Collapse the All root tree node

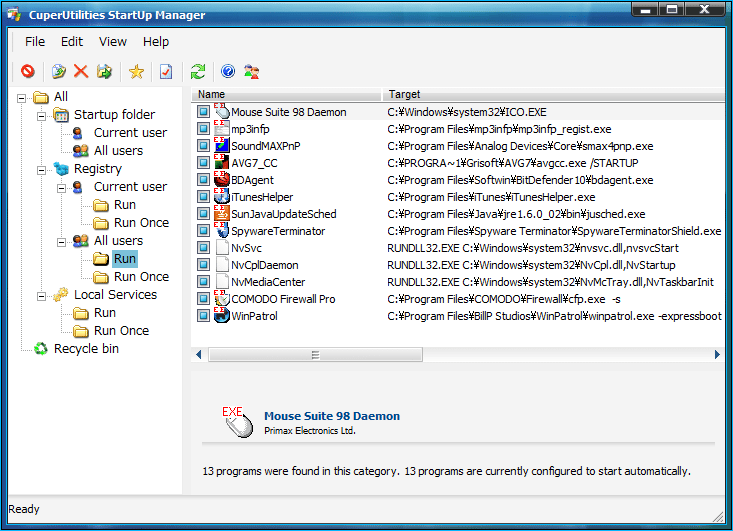click(x=21, y=98)
